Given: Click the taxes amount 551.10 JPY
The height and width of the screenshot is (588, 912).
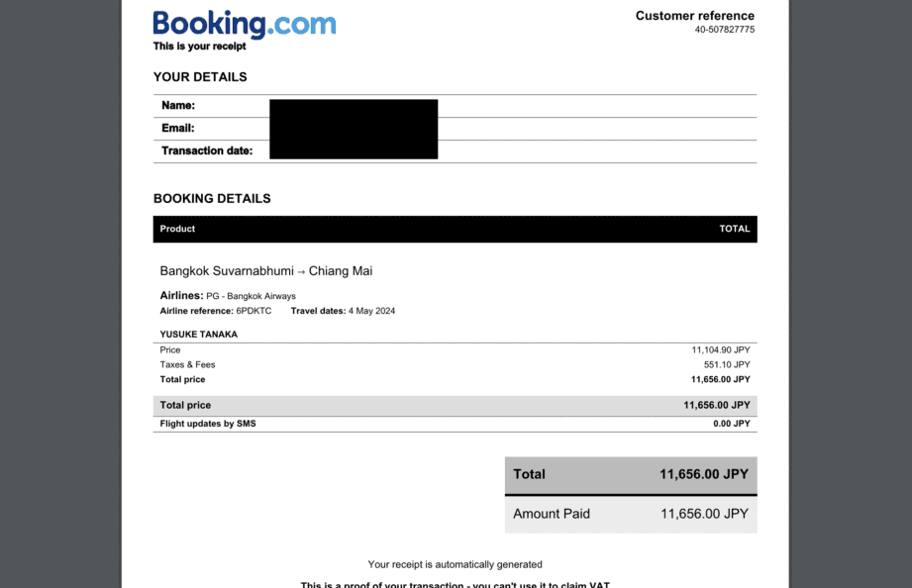Looking at the screenshot, I should (x=727, y=365).
